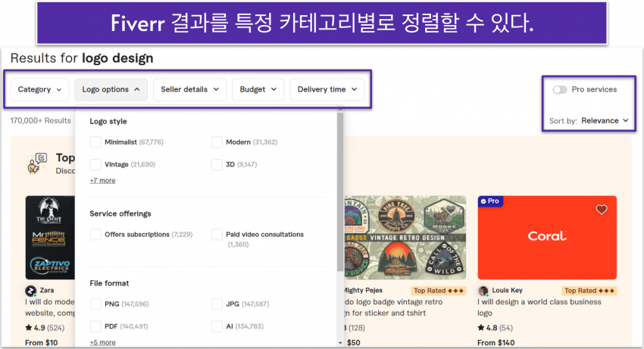The height and width of the screenshot is (349, 644).
Task: Open Louis Key seller profile name
Action: pyautogui.click(x=507, y=290)
